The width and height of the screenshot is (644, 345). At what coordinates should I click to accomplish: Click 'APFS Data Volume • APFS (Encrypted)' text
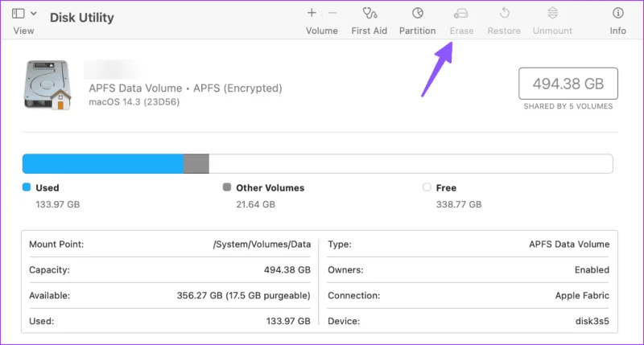click(x=186, y=88)
